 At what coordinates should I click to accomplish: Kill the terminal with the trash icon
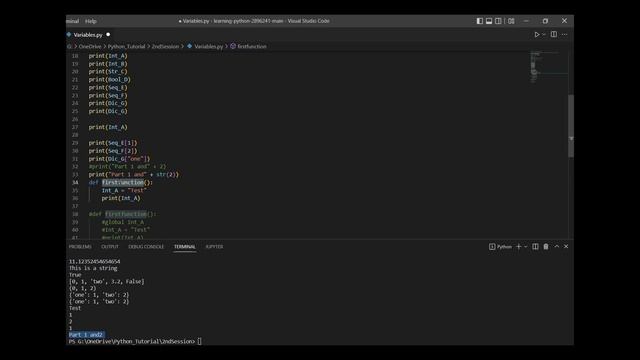coord(546,247)
